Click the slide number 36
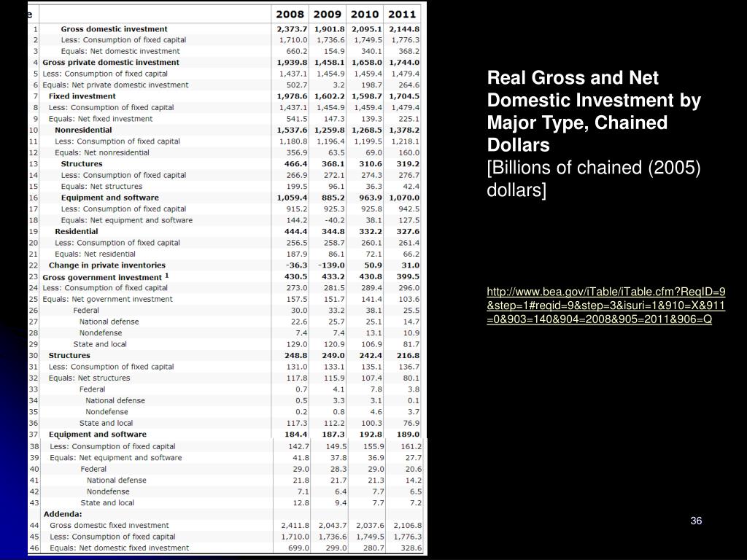Screen dimensions: 747x560 [696, 521]
